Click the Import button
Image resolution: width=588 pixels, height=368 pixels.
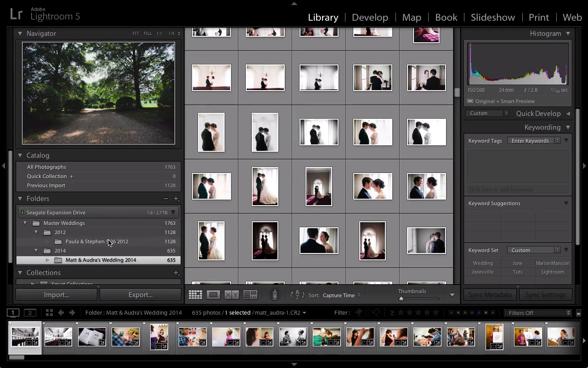click(x=57, y=295)
